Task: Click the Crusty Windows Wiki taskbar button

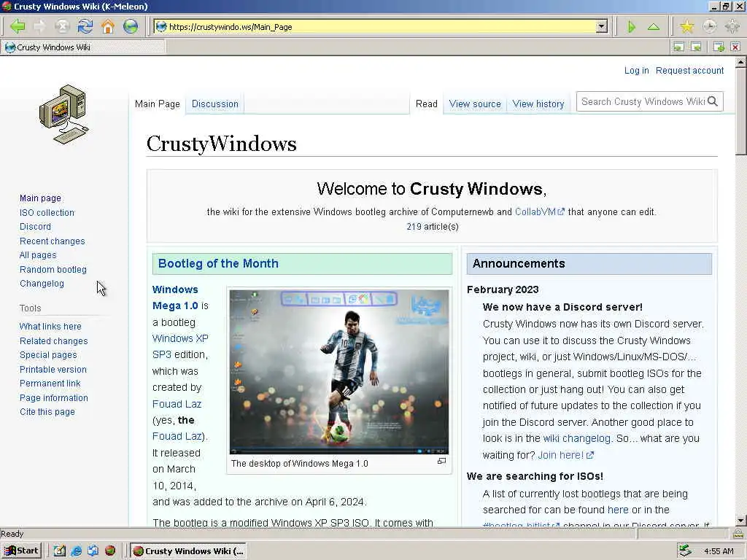Action: click(x=188, y=551)
